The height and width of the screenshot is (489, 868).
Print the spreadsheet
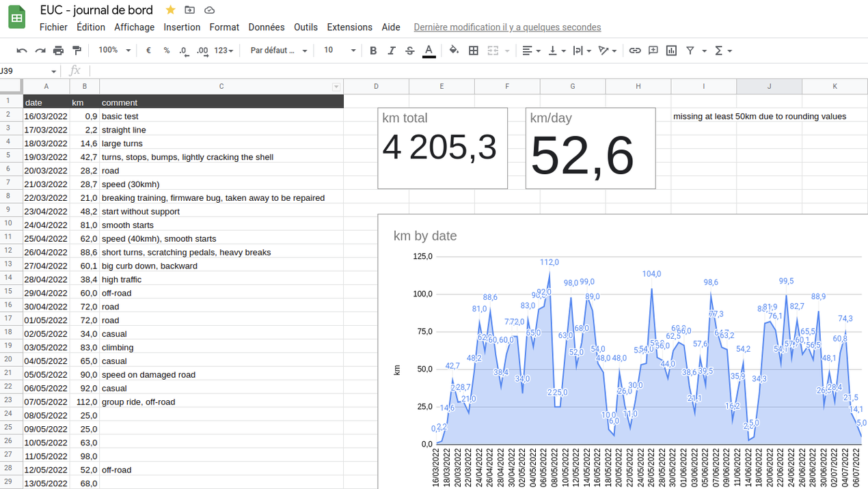point(58,51)
